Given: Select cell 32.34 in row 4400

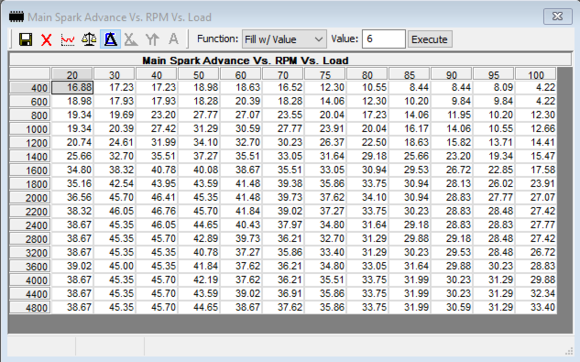Looking at the screenshot, I should click(536, 294).
